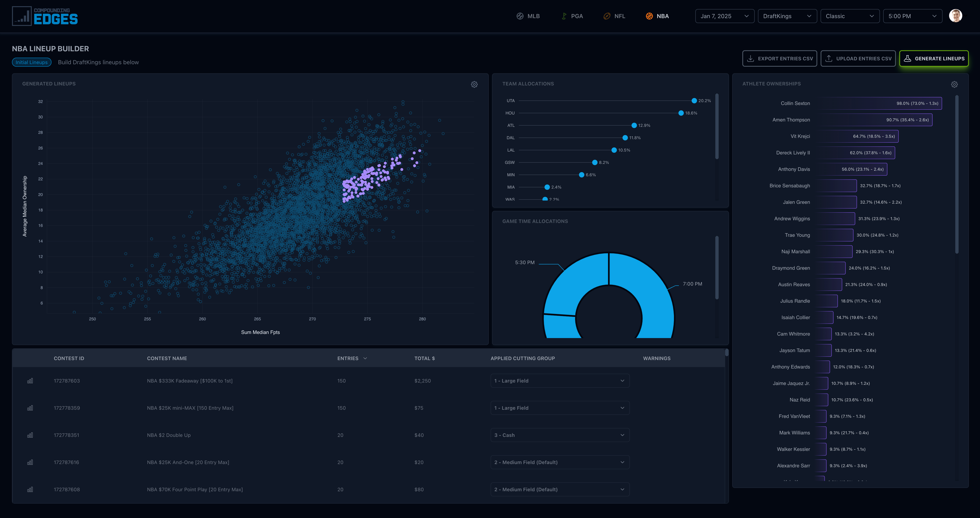Select NBA $2 Double Up contest name

pos(169,435)
